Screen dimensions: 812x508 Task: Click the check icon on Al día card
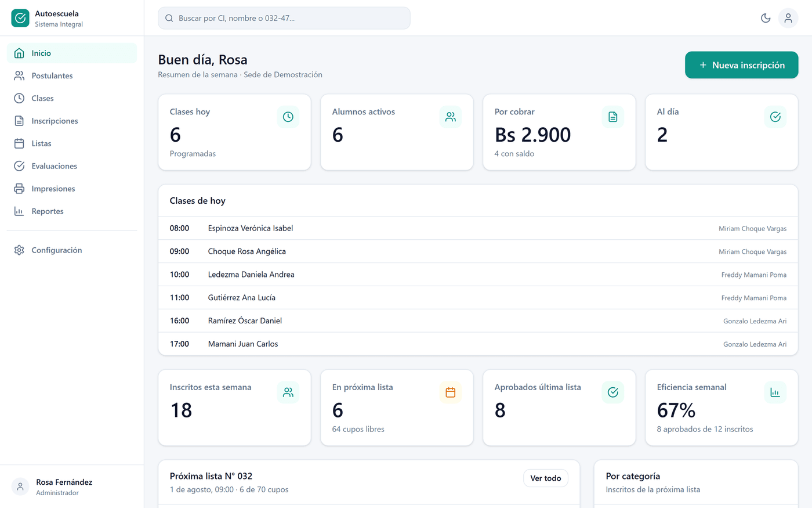(775, 117)
